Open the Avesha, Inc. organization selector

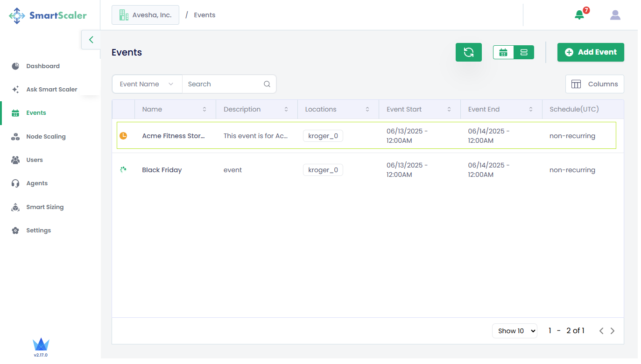pyautogui.click(x=145, y=15)
